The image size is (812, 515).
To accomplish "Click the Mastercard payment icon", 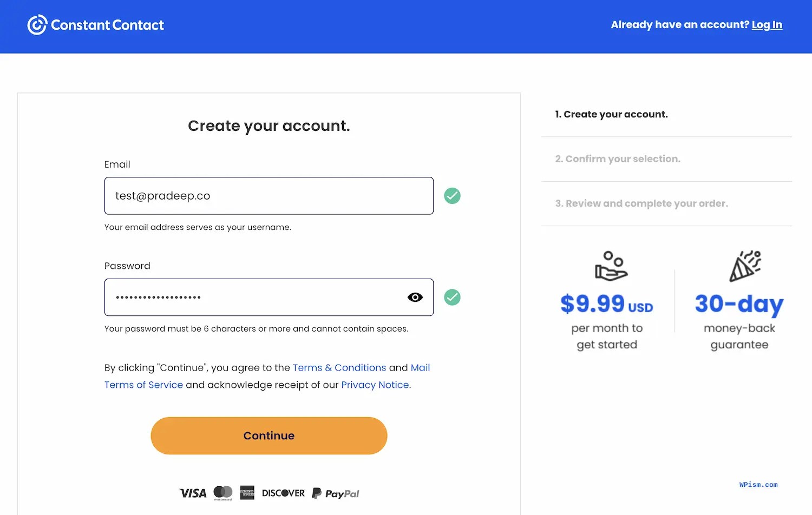I will point(222,493).
